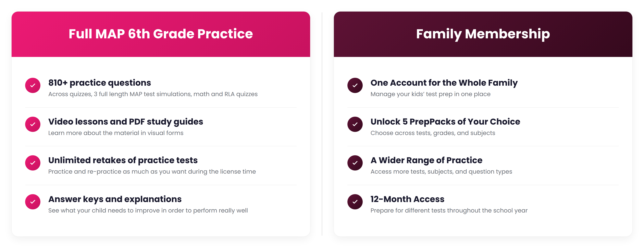
Task: Click the checkmark icon beside 12-Month Access
Action: [355, 202]
